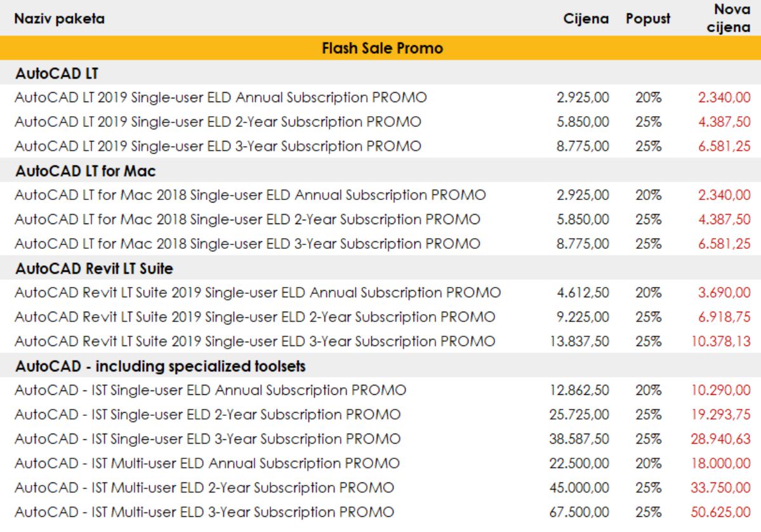Click the Nova cijena column header
Screen dimensions: 761x532
coord(729,20)
